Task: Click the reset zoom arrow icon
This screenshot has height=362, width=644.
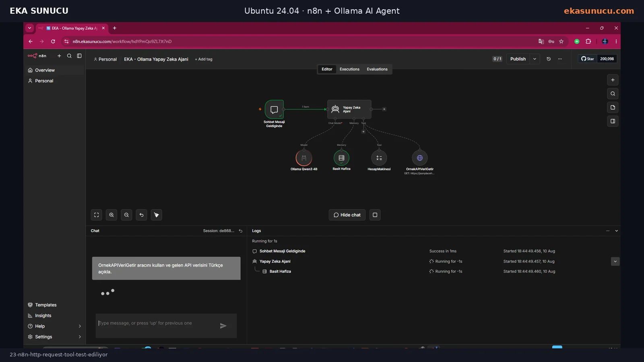Action: click(x=141, y=215)
